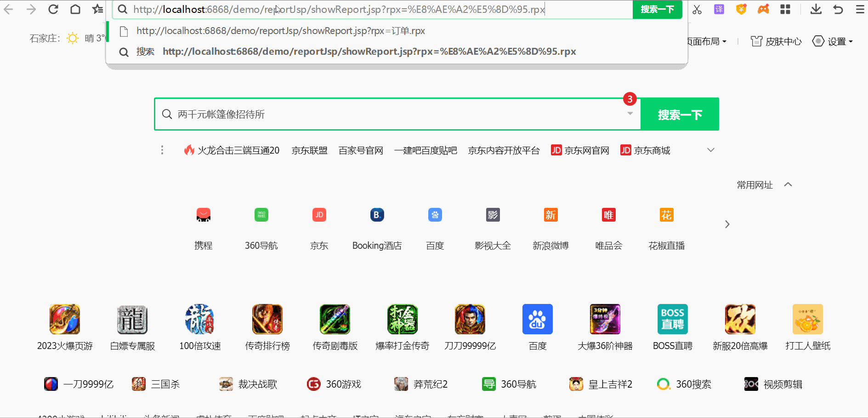This screenshot has height=418, width=868.
Task: Open the browser home page icon
Action: 75,9
